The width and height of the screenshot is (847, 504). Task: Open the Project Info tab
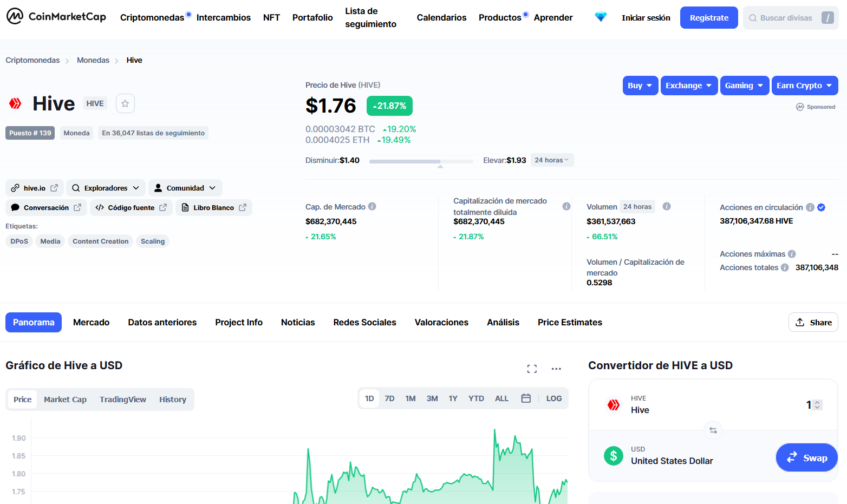[x=239, y=322]
